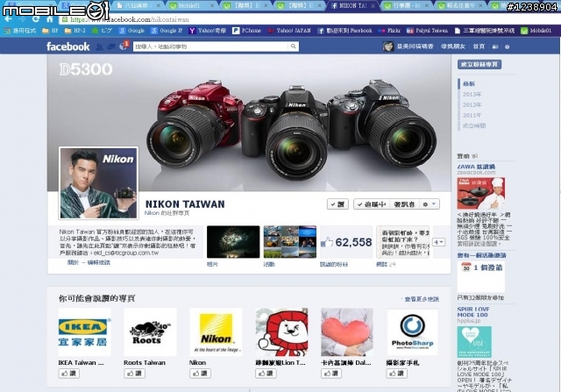Screen dimensions: 561x392
Task: Click the Facebook logo in the blue bar
Action: (67, 46)
